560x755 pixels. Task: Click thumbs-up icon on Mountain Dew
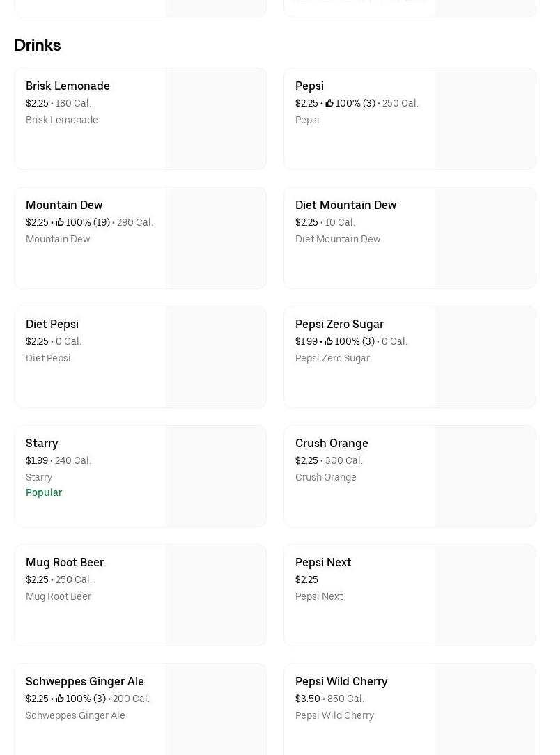tap(60, 223)
